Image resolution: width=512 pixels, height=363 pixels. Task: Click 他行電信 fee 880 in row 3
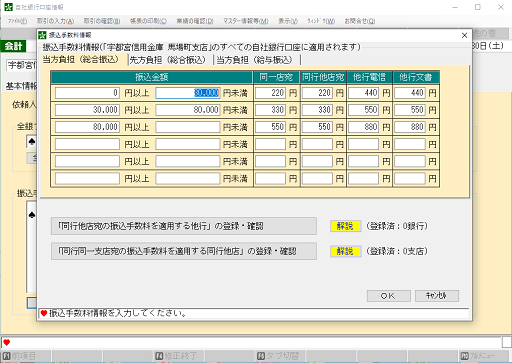tap(363, 127)
